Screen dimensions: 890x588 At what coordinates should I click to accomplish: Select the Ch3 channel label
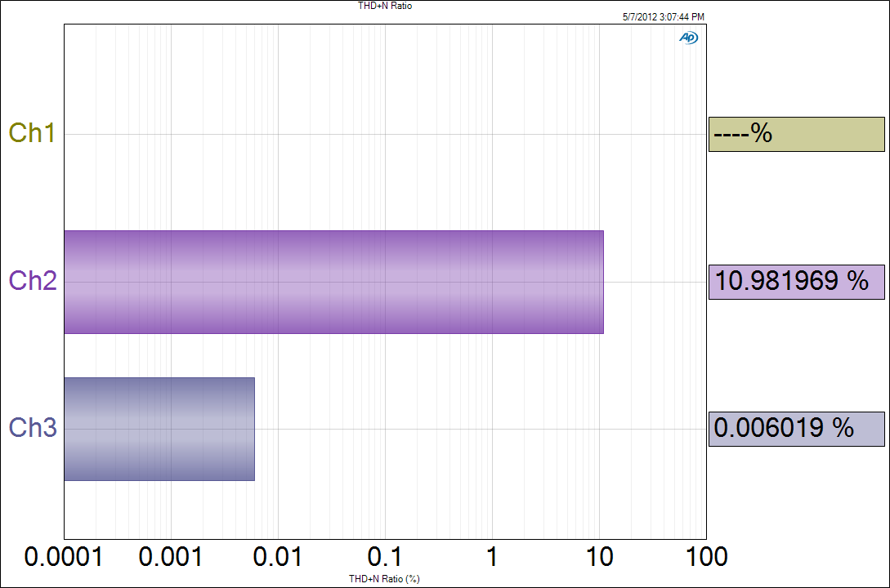pos(33,428)
